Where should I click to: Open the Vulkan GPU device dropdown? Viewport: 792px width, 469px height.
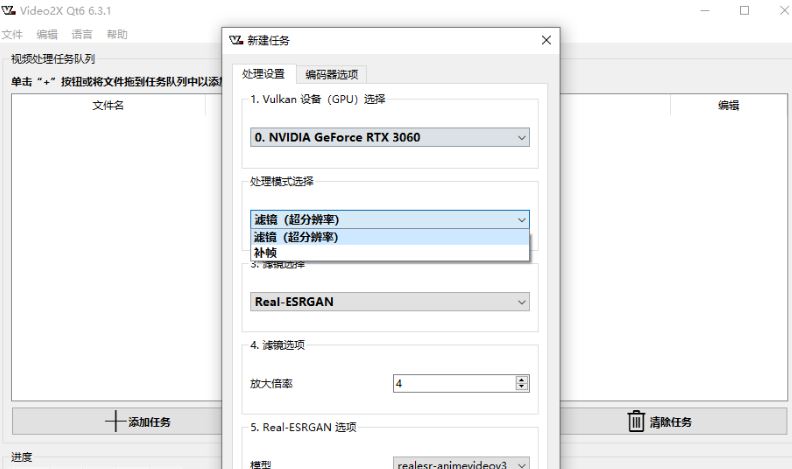[x=389, y=137]
